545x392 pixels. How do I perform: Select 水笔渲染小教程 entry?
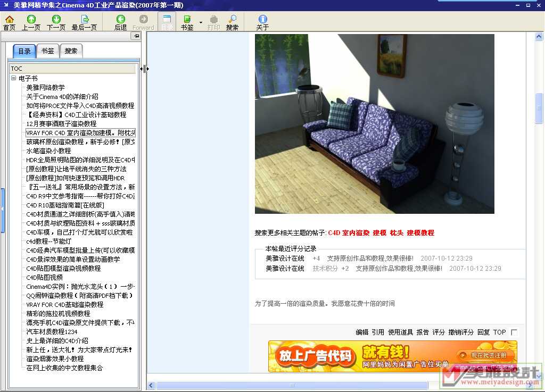point(48,151)
